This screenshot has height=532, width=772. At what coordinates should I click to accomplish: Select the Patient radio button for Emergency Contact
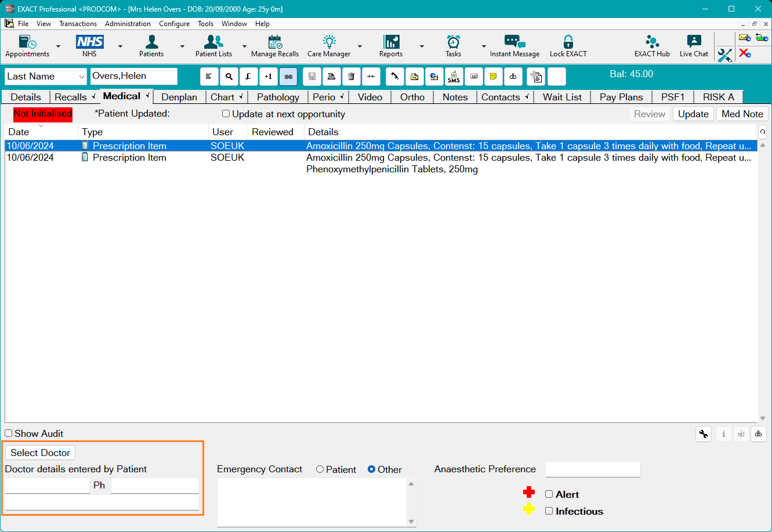click(x=320, y=470)
